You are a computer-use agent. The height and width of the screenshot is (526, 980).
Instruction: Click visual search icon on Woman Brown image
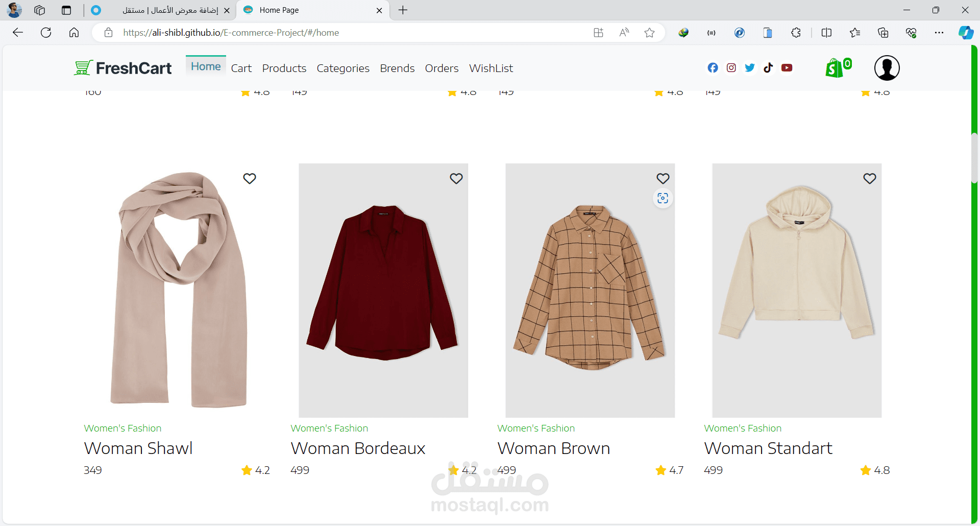[663, 198]
